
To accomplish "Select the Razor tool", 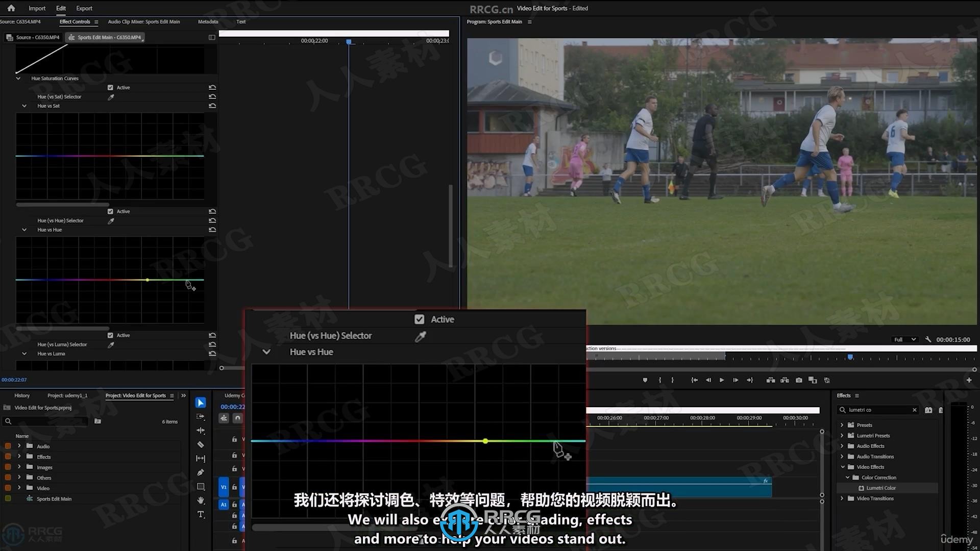I will pyautogui.click(x=201, y=445).
